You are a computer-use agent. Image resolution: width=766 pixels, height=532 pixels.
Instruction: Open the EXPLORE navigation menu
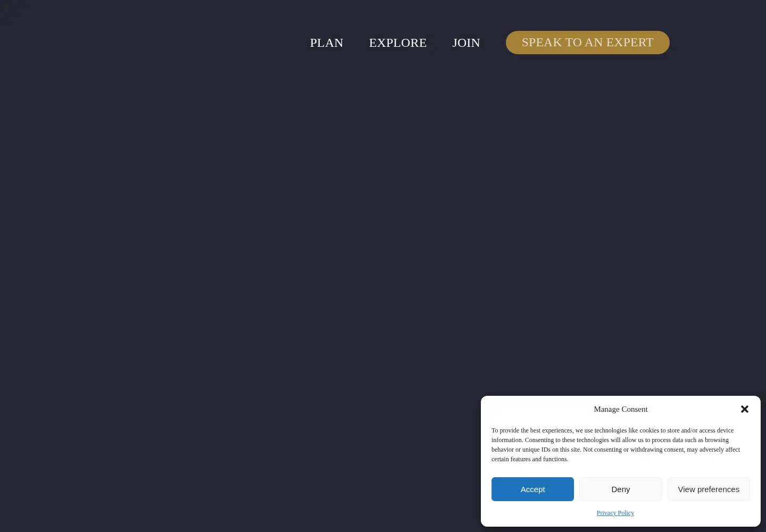point(398,43)
